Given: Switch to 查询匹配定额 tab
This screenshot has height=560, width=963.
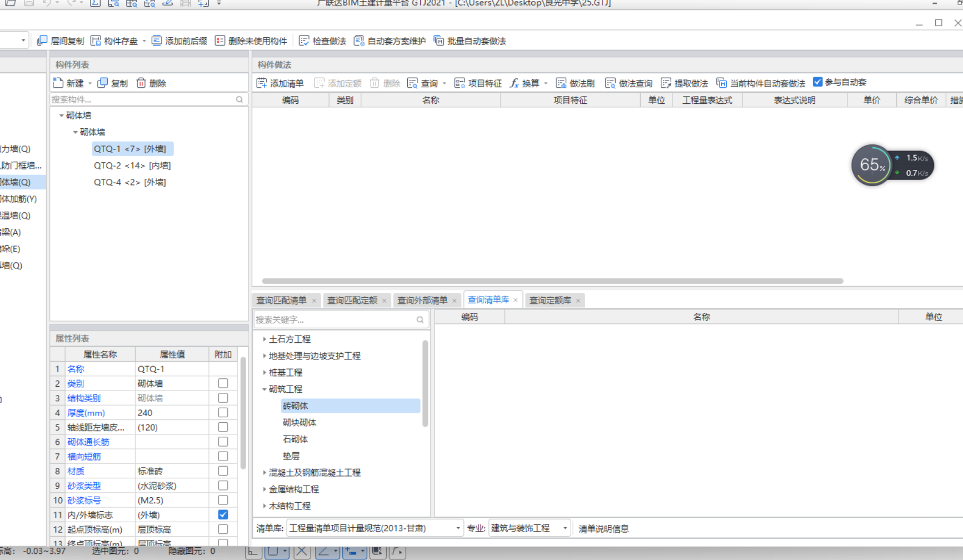Looking at the screenshot, I should click(x=352, y=300).
